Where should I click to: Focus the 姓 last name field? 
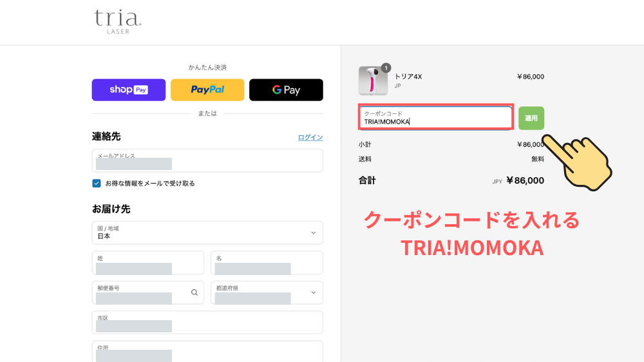tap(148, 263)
